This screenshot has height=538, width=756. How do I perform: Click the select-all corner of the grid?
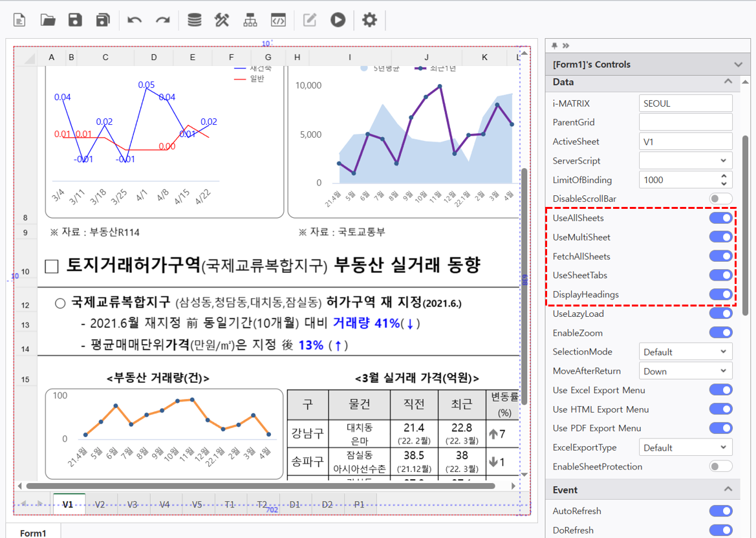click(26, 58)
